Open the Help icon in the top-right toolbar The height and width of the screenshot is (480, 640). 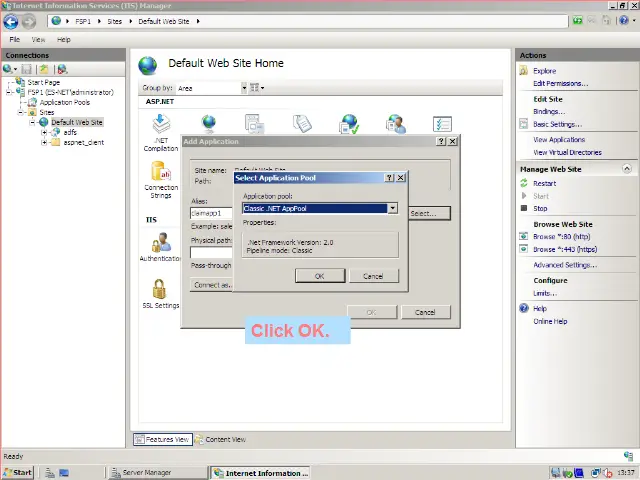(x=623, y=20)
